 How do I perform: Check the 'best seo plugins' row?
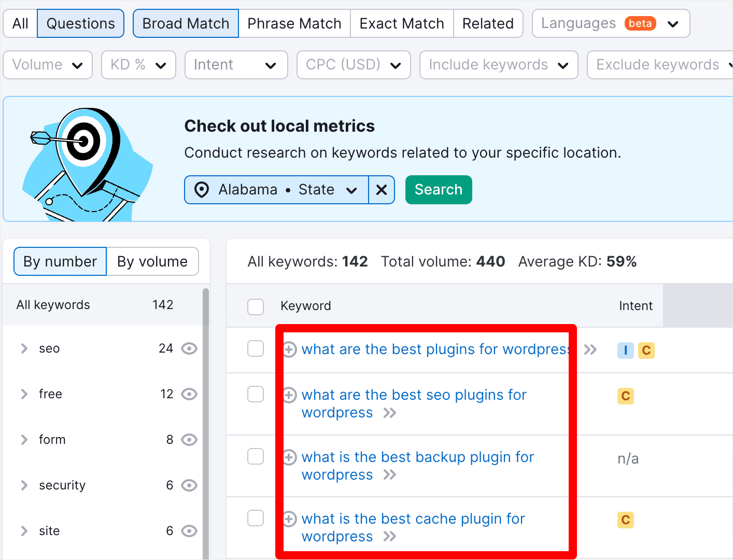[x=256, y=394]
